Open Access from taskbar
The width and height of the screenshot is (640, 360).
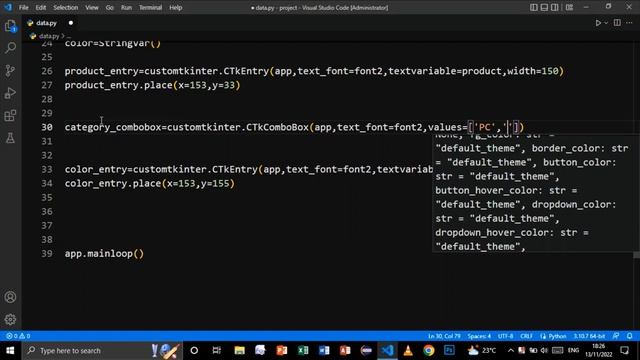pyautogui.click(x=345, y=351)
